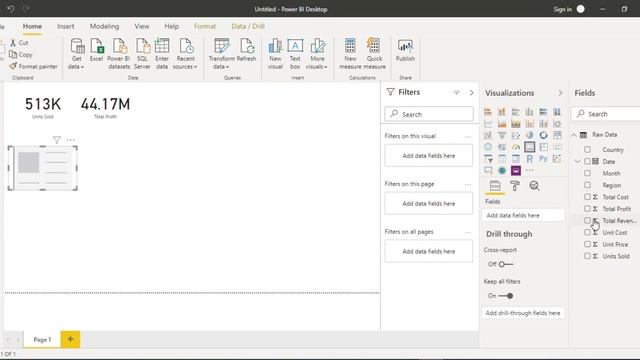640x360 pixels.
Task: Switch to the Format ribbon tab
Action: coord(205,26)
